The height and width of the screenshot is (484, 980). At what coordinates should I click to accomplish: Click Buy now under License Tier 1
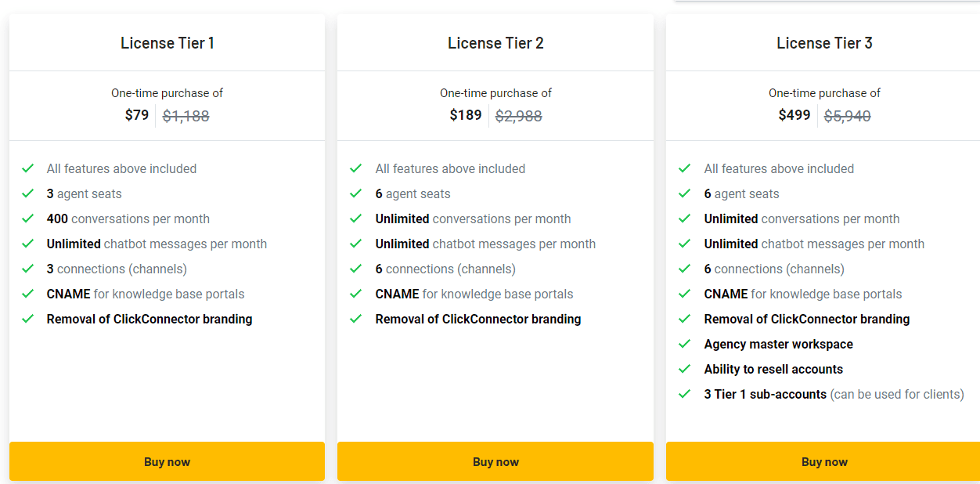pyautogui.click(x=167, y=461)
